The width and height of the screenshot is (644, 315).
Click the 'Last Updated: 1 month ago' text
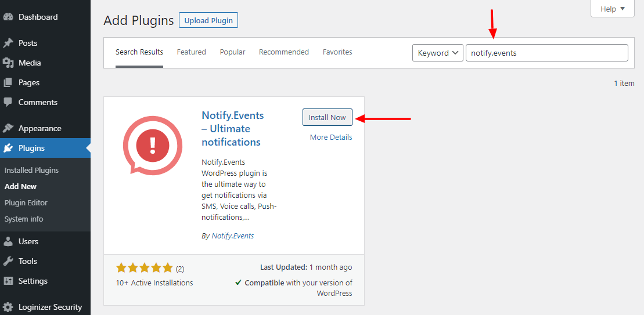(306, 267)
